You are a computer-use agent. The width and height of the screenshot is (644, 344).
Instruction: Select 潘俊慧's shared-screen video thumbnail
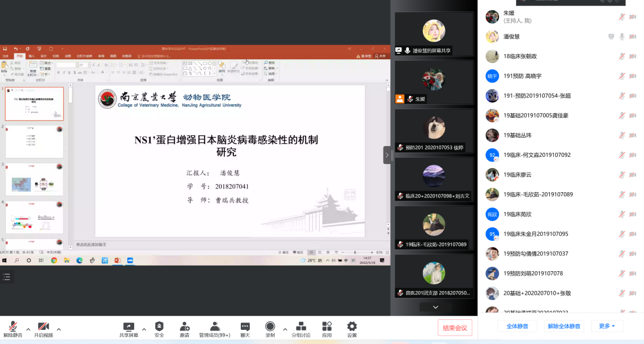tap(434, 34)
